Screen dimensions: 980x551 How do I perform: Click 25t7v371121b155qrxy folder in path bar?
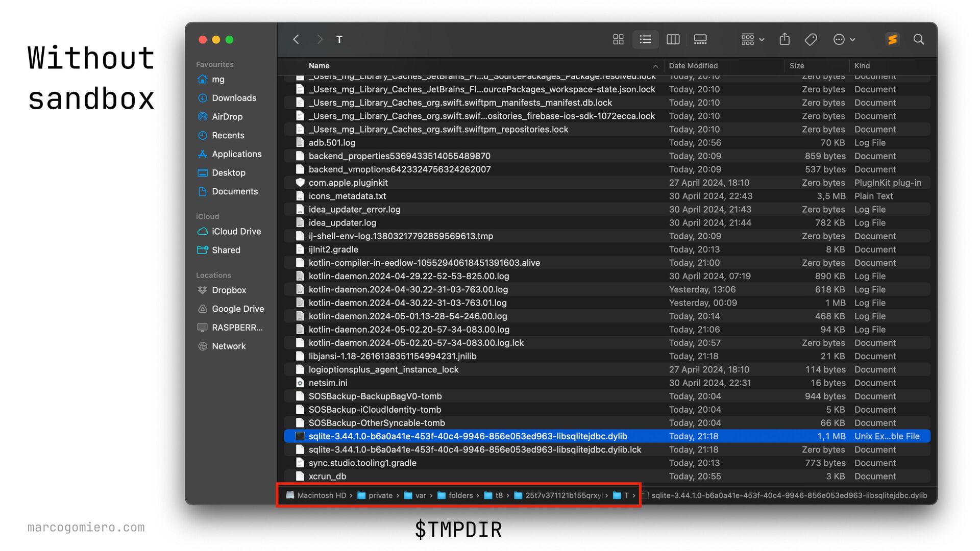(558, 495)
